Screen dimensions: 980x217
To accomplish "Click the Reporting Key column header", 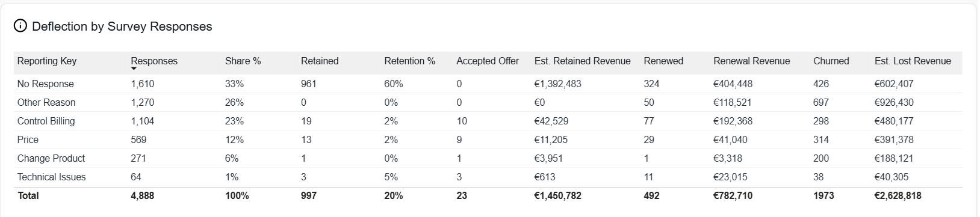I will coord(47,61).
